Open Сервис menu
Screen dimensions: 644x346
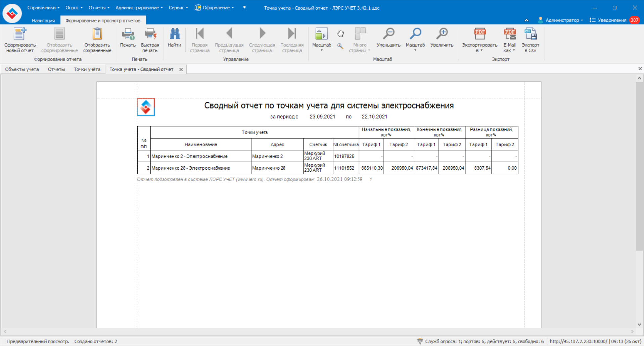pos(178,7)
